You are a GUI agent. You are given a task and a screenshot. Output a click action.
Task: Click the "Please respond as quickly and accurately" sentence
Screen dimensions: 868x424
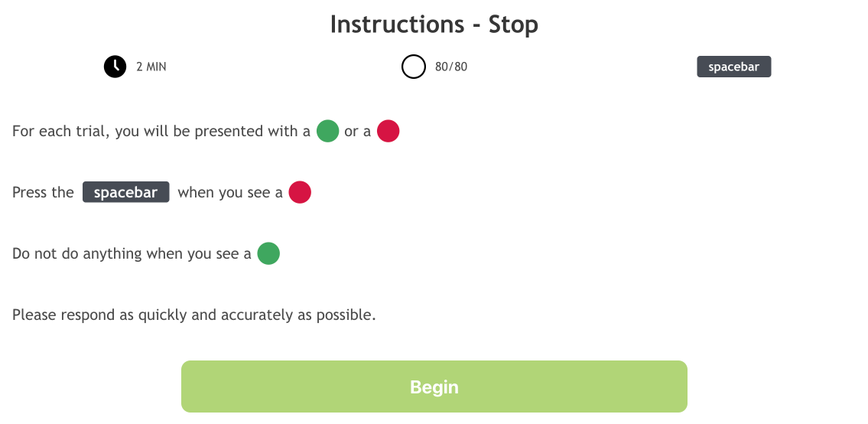click(194, 315)
